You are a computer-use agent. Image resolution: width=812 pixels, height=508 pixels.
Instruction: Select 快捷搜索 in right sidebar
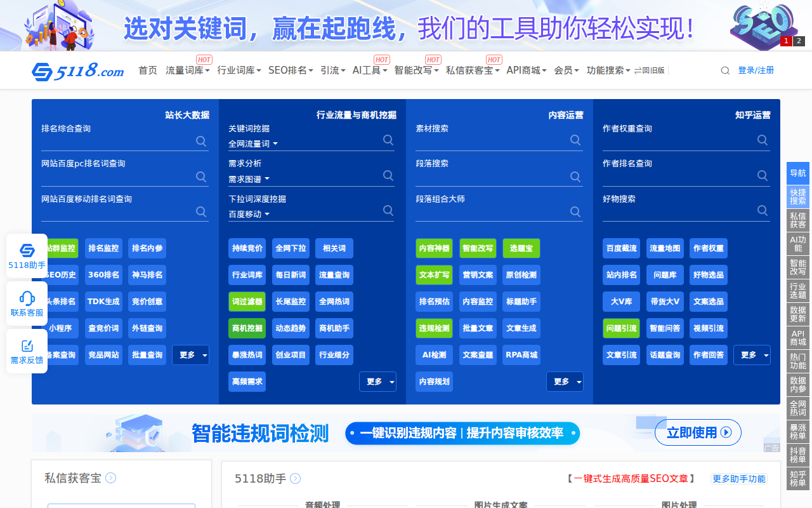click(798, 196)
